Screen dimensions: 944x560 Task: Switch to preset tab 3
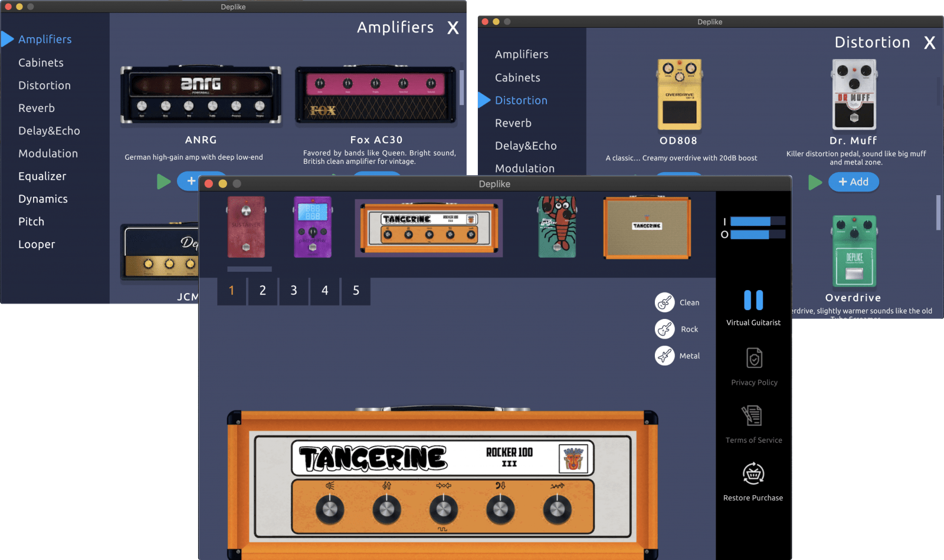click(x=293, y=291)
